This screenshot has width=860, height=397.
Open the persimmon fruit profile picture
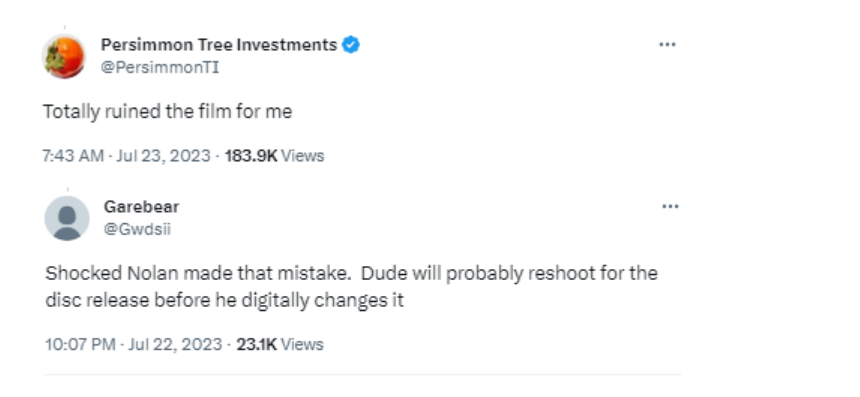[x=64, y=56]
